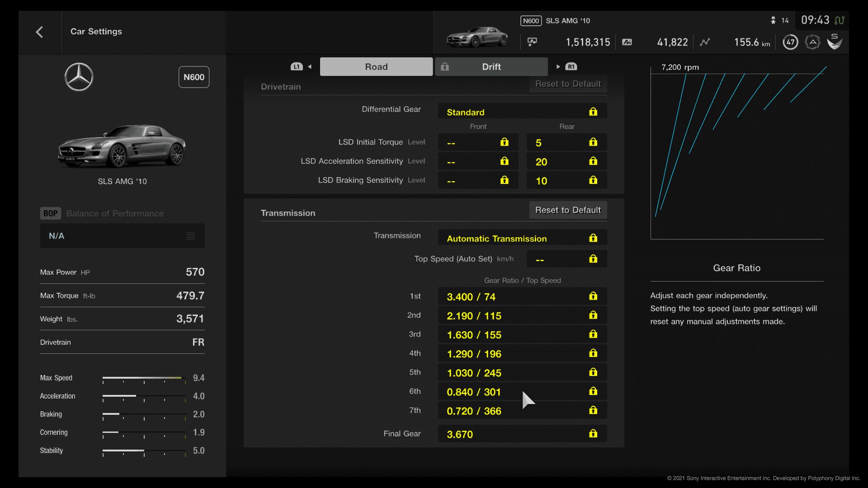Viewport: 868px width, 488px height.
Task: Go back using the left chevron arrow
Action: [39, 32]
